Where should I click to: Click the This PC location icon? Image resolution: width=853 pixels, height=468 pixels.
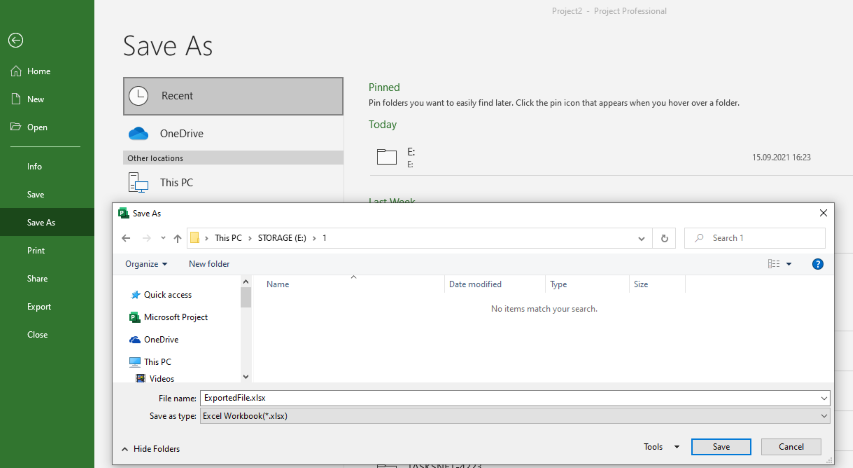[139, 182]
